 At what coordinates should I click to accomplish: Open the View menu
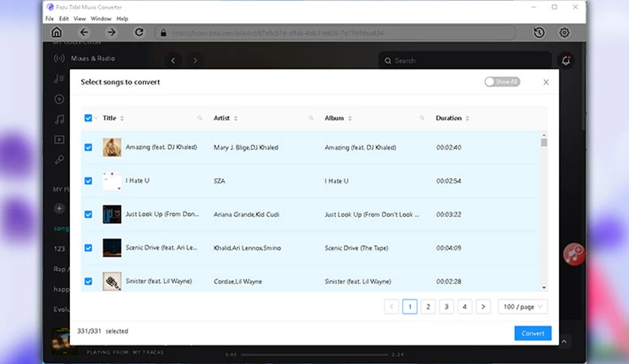(x=80, y=19)
